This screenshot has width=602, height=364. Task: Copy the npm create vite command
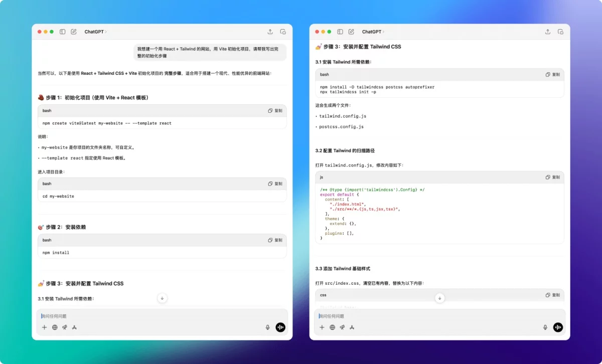tap(275, 111)
